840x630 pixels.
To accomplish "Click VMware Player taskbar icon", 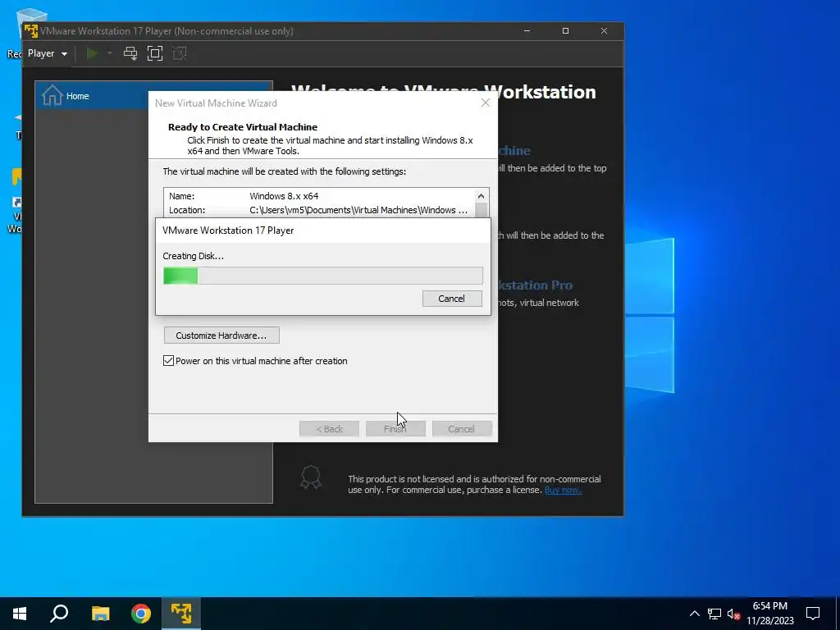I will point(181,614).
